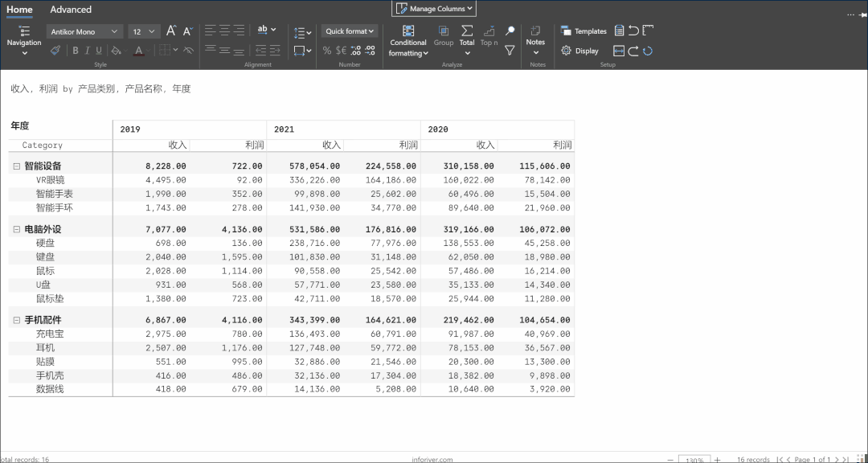
Task: Go to the next page arrow
Action: pos(837,460)
